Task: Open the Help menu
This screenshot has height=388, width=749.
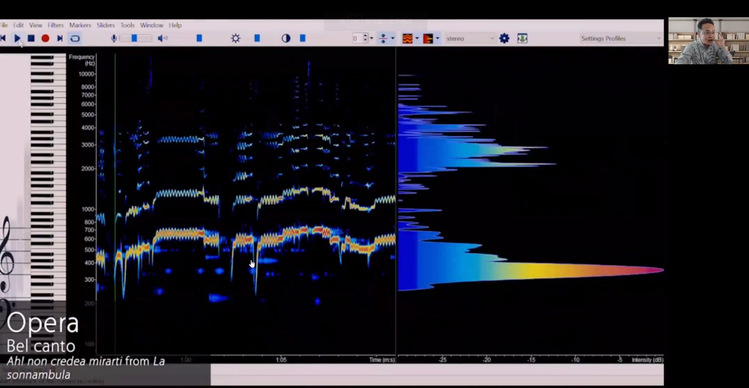Action: pos(175,25)
